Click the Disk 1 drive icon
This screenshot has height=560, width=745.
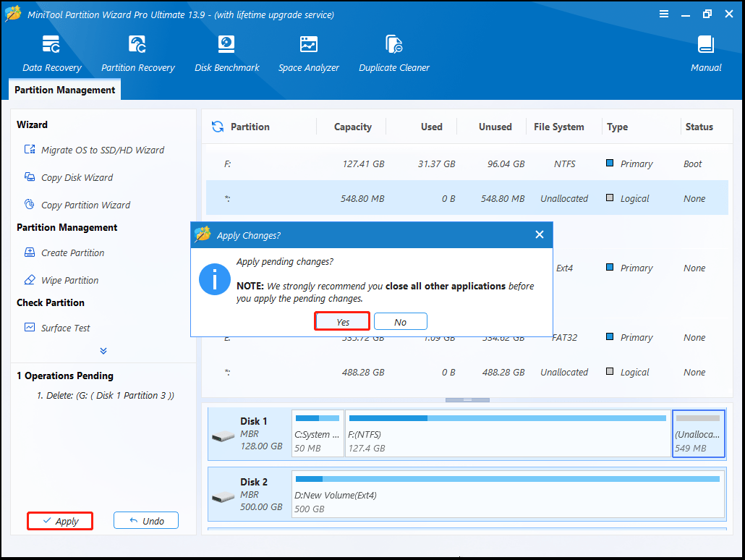(223, 436)
